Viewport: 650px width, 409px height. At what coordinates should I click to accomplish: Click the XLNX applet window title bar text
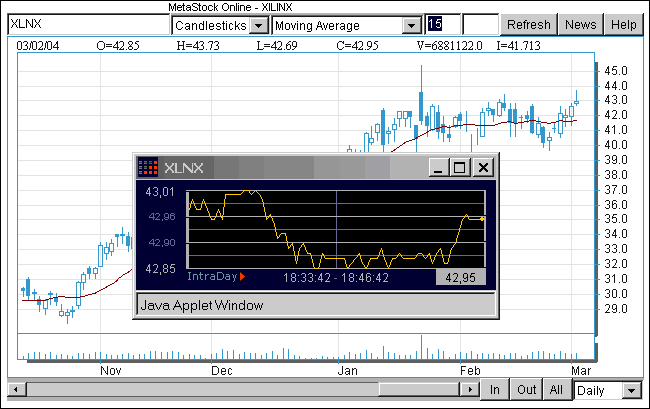click(x=184, y=168)
